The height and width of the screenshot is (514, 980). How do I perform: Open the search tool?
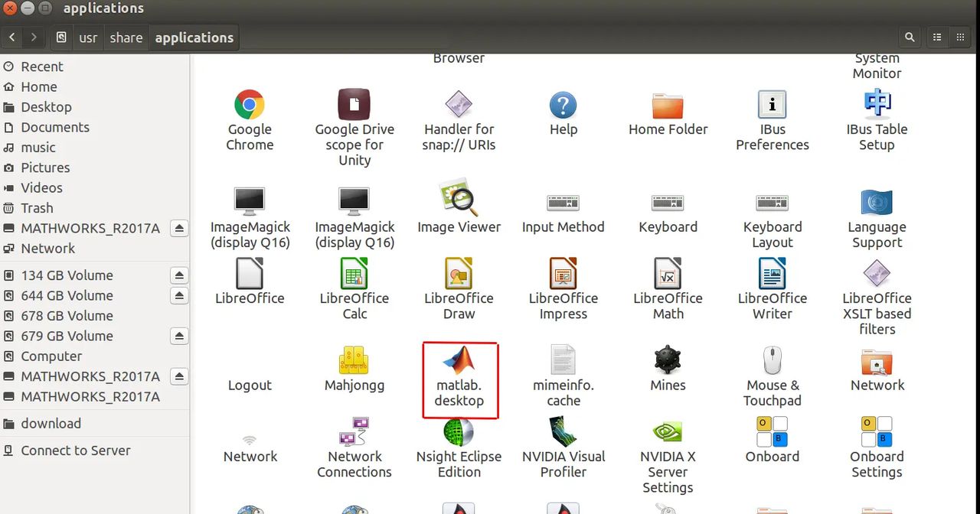909,37
